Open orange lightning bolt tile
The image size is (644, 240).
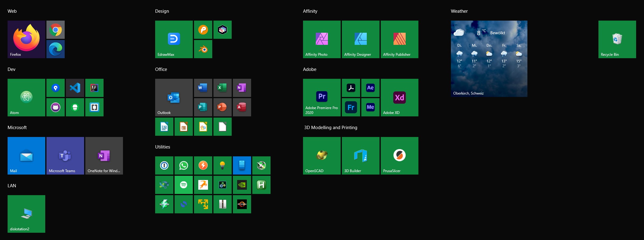click(203, 165)
